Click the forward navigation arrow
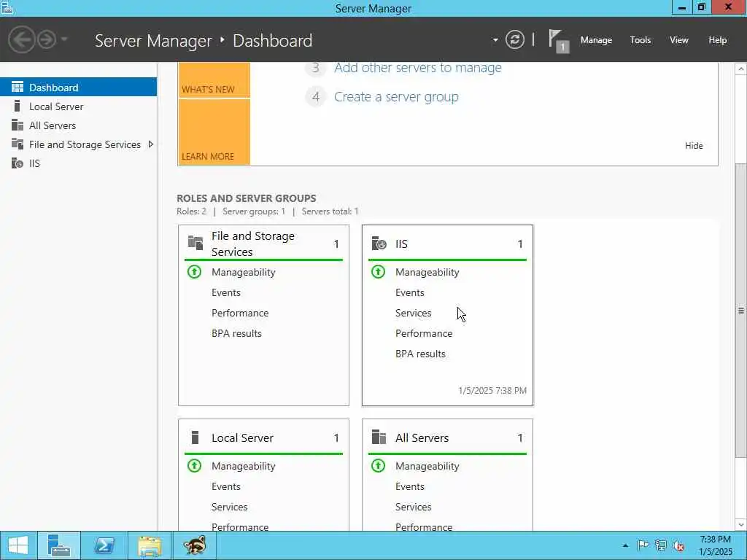 (47, 39)
